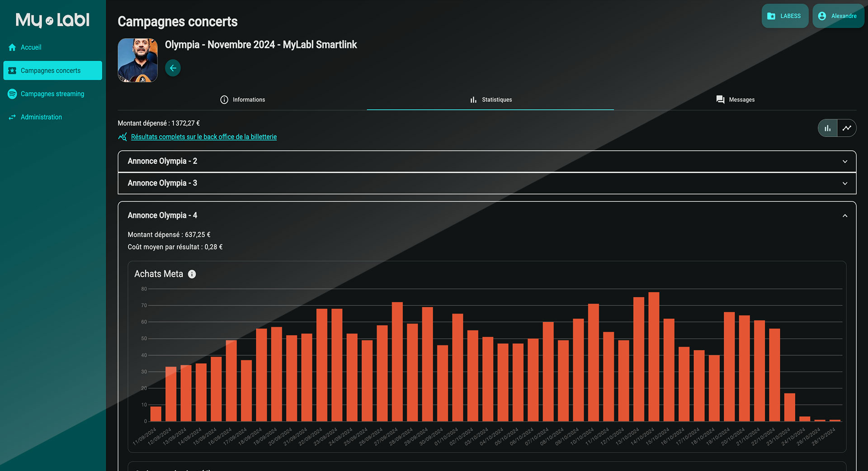Select the Statistiques tab
The height and width of the screenshot is (471, 868).
coord(491,100)
